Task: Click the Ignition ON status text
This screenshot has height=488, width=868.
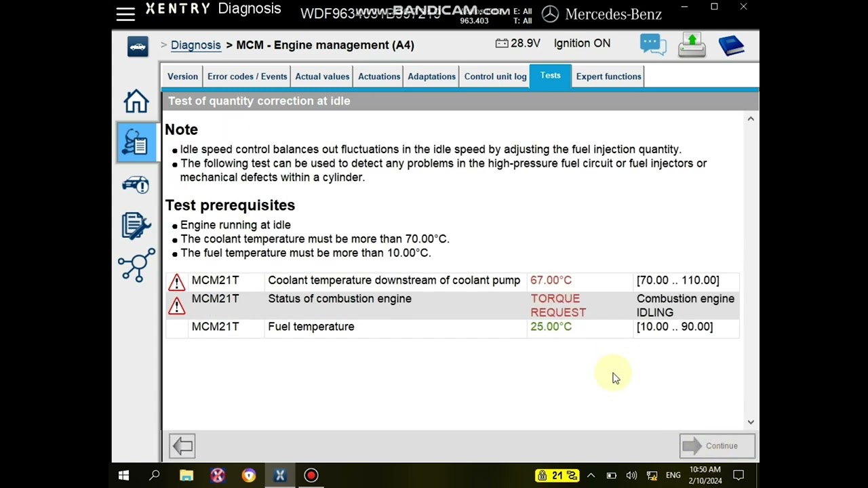Action: (x=582, y=43)
